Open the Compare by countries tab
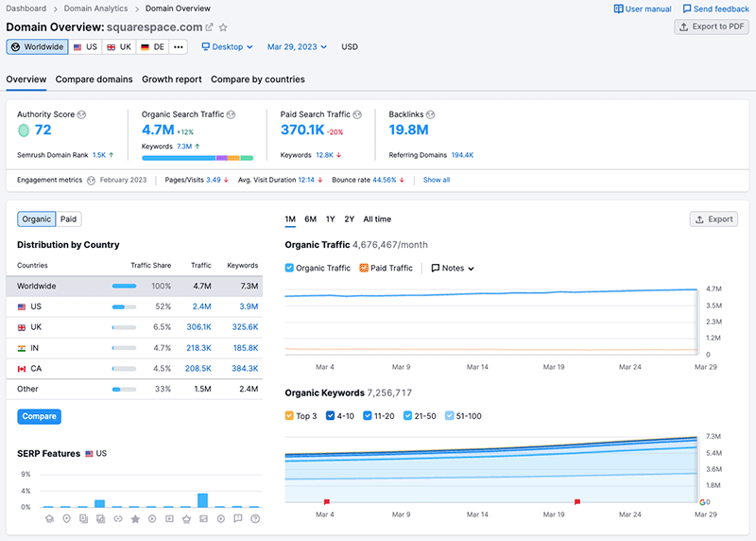 (258, 79)
